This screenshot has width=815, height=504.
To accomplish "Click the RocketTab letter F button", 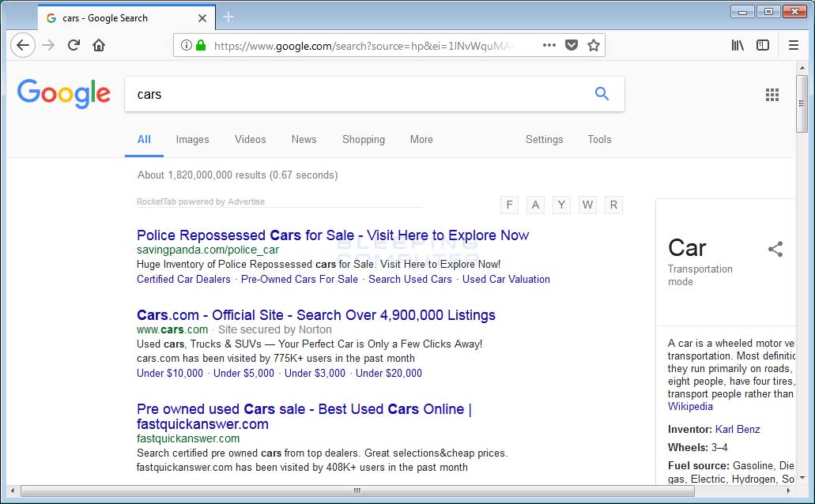I will (510, 205).
